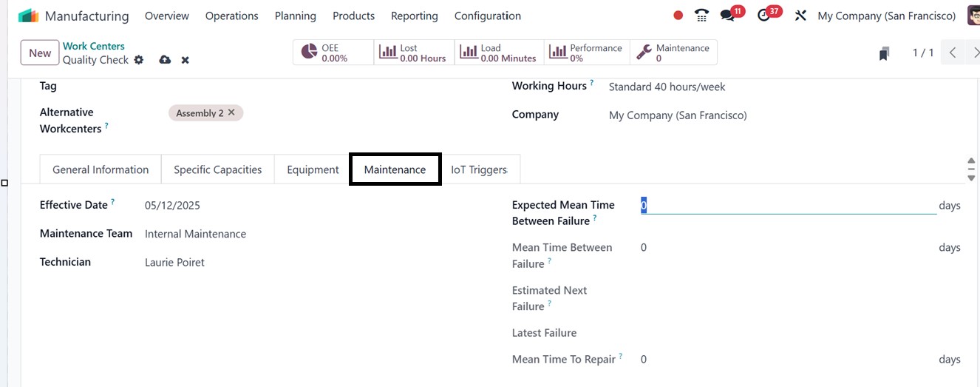Open the Configuration menu

487,16
